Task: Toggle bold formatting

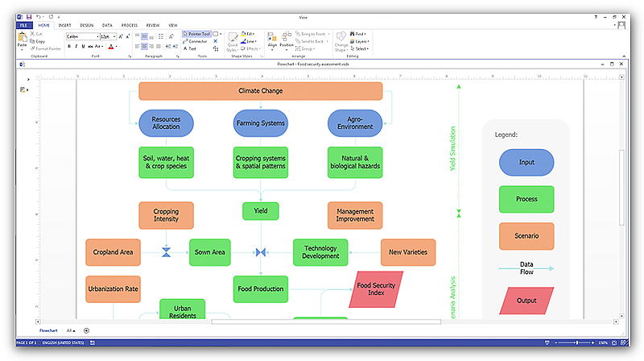Action: 69,46
